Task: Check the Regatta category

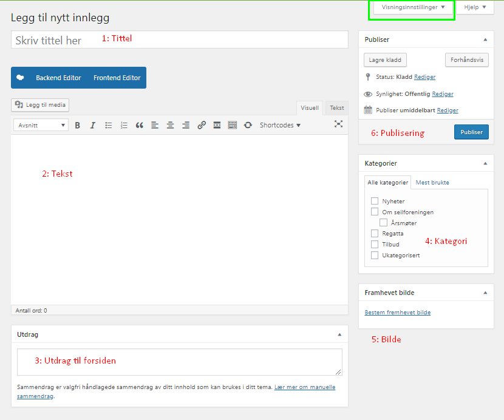Action: point(375,233)
